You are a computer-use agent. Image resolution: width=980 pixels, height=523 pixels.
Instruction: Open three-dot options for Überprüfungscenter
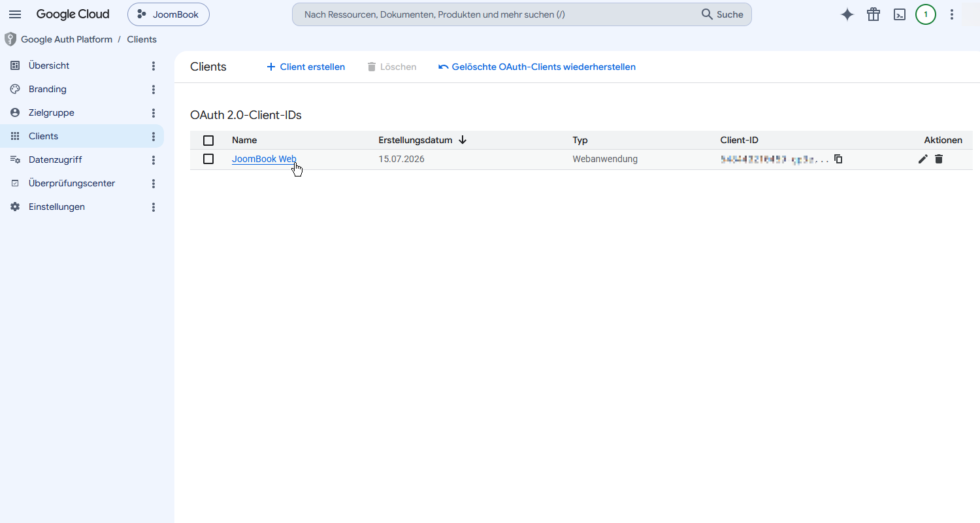pyautogui.click(x=154, y=183)
